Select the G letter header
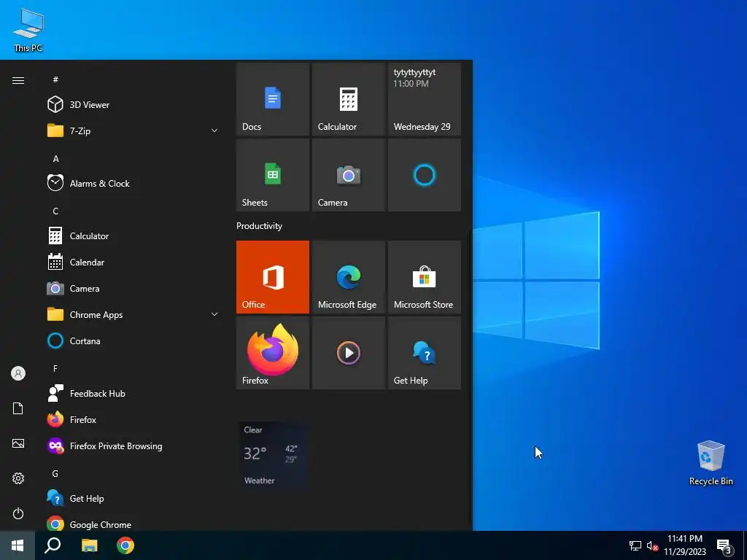The height and width of the screenshot is (560, 747). click(x=55, y=473)
